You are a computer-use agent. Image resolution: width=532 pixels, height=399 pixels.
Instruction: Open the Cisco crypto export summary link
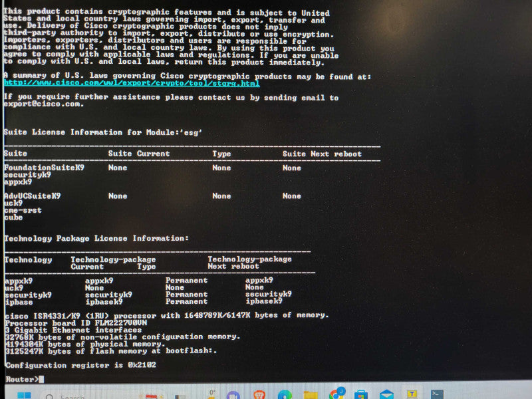coord(132,82)
